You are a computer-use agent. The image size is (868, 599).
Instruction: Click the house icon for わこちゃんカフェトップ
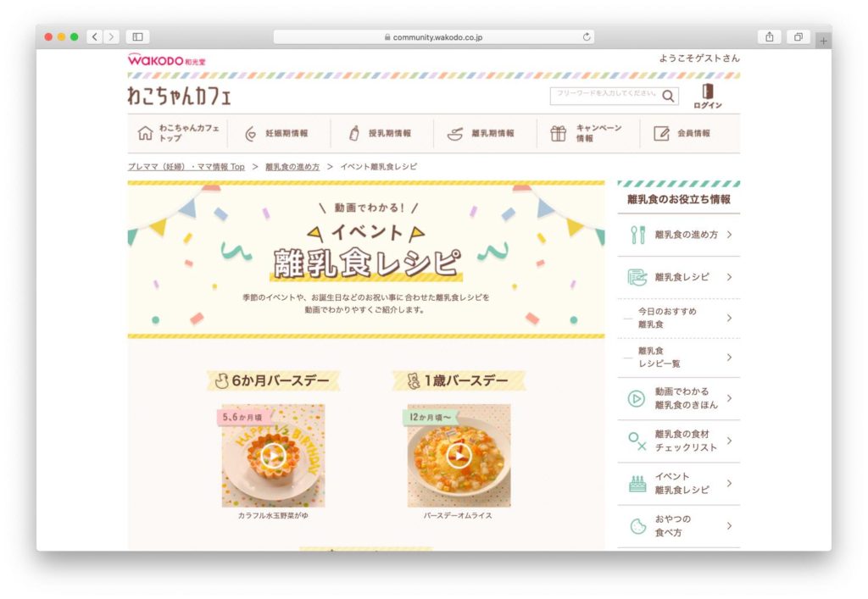(145, 133)
